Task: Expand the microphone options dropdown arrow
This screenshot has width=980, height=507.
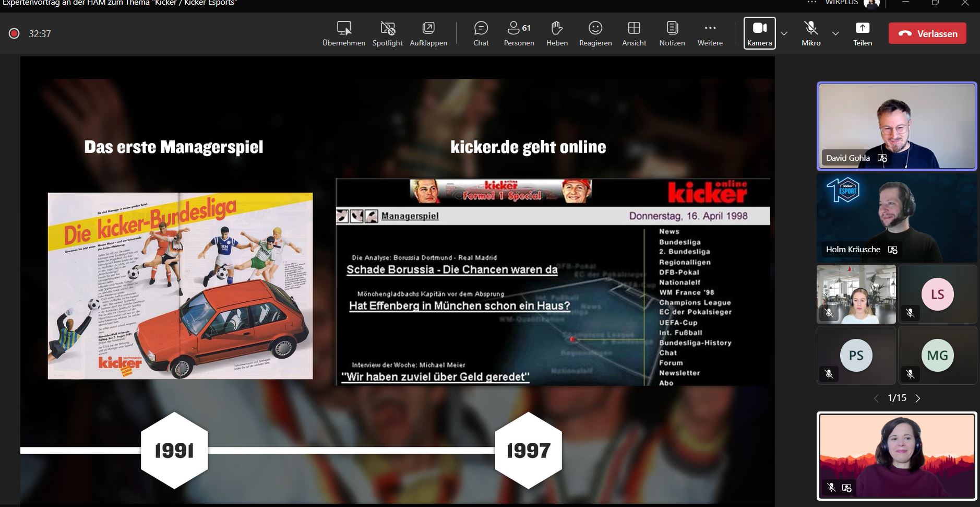Action: 835,33
